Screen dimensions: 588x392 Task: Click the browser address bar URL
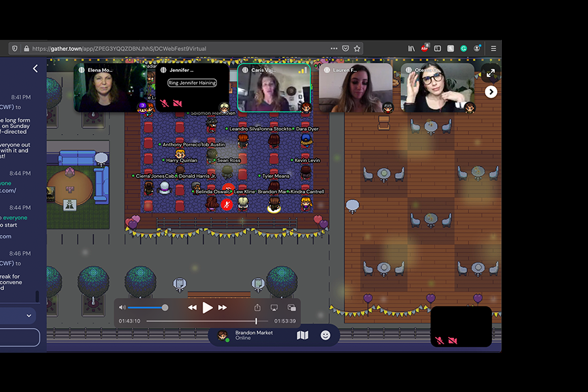(x=120, y=49)
